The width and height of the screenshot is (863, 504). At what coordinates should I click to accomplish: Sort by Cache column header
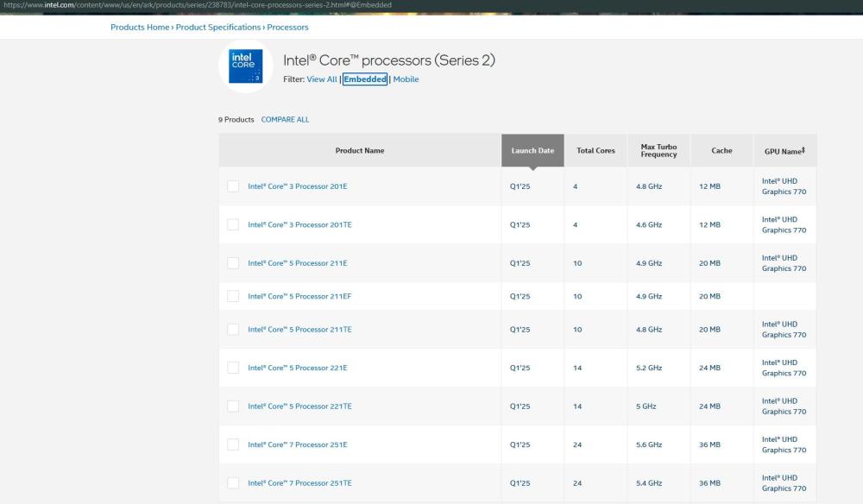[721, 150]
